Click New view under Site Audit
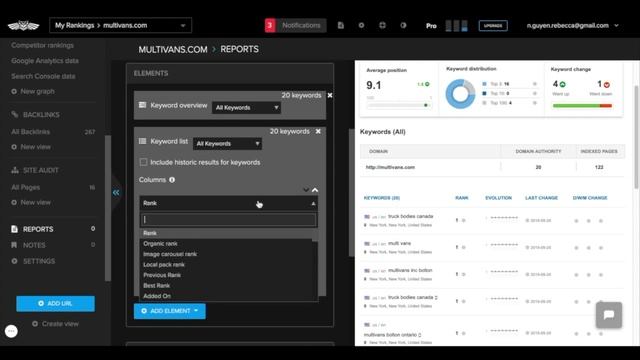 coord(31,202)
